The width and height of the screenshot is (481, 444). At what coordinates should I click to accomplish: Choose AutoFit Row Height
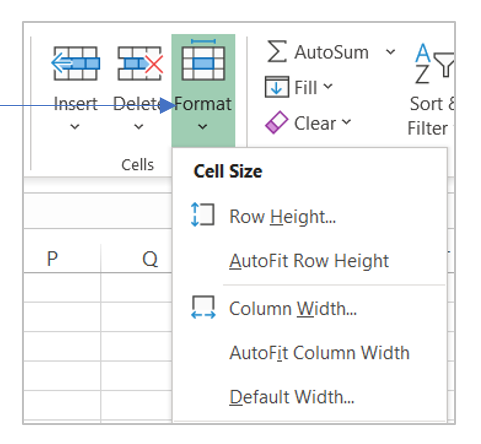(309, 261)
